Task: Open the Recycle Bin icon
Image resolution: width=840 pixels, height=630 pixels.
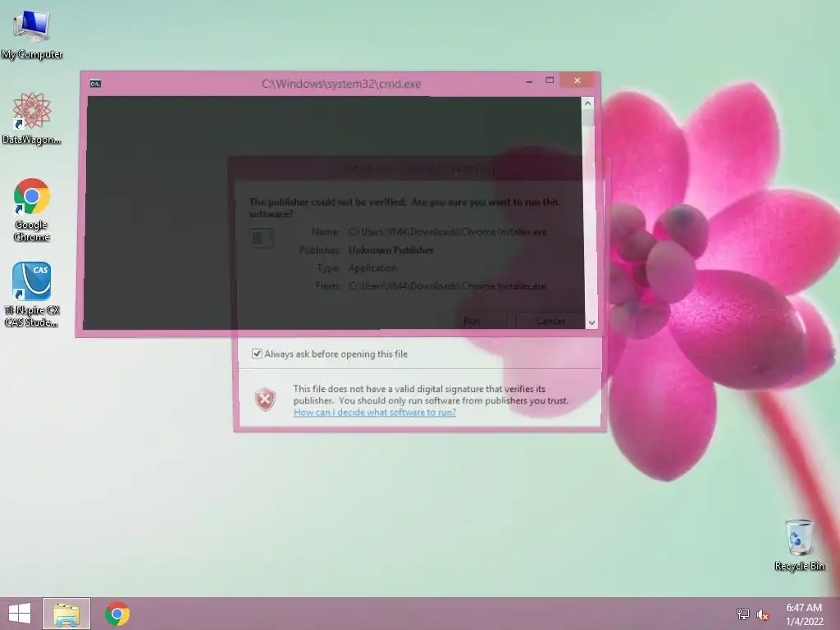Action: tap(799, 545)
